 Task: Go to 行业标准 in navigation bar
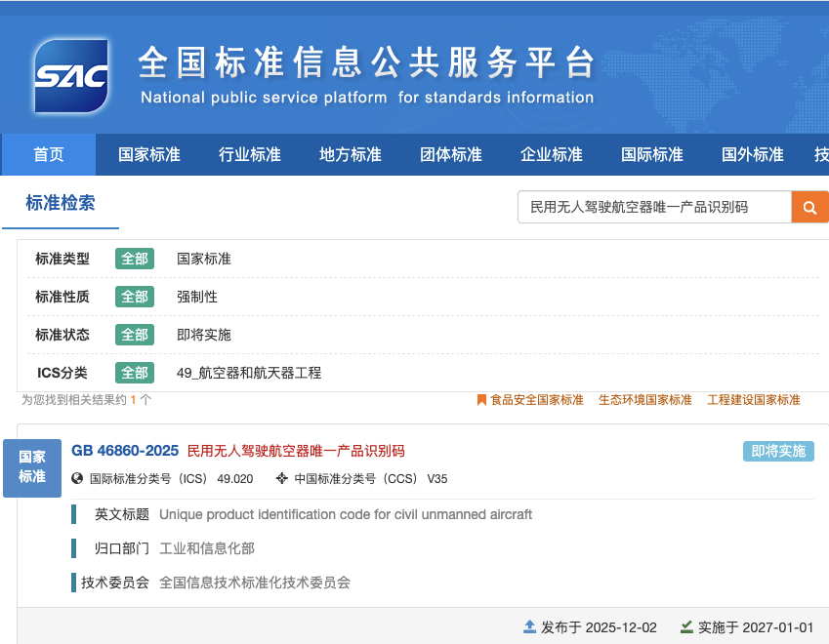point(249,154)
